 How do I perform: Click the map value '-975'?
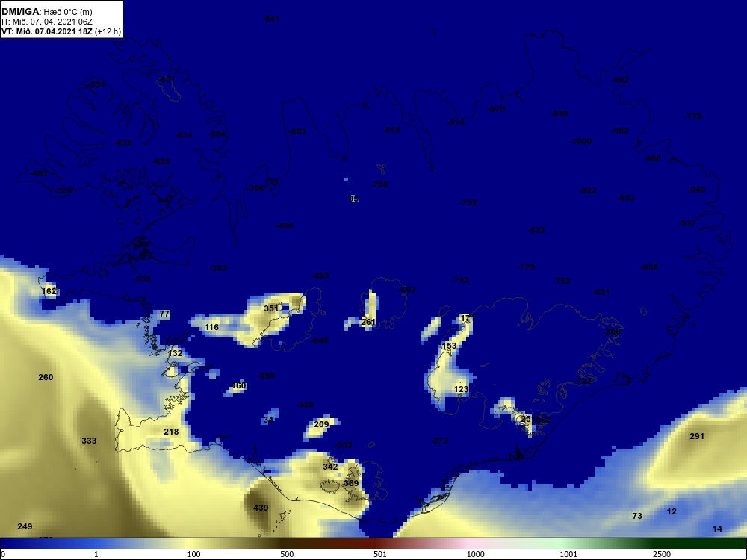497,109
